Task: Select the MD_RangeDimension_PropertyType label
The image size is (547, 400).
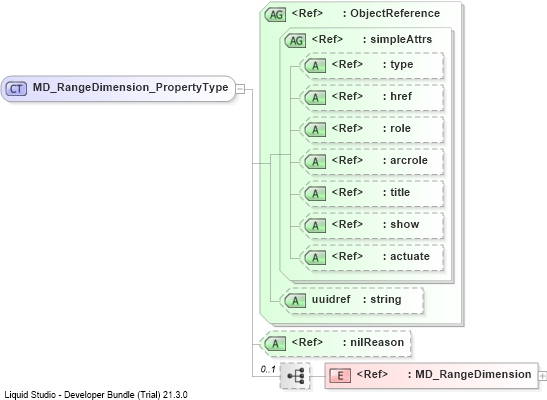Action: pos(130,87)
